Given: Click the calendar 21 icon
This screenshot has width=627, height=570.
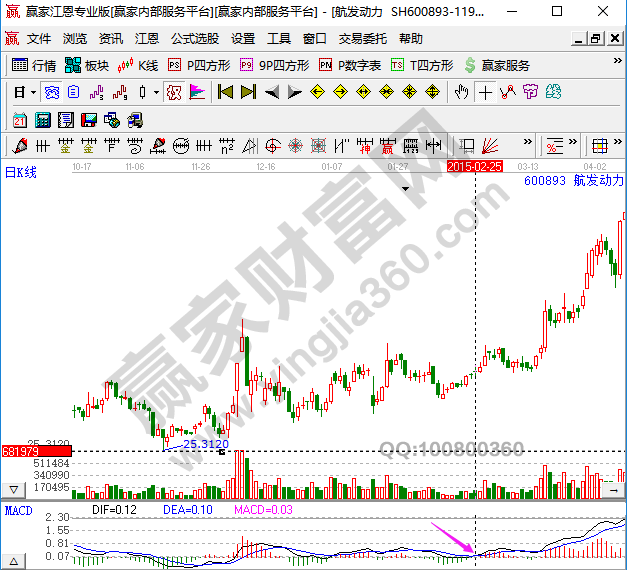Looking at the screenshot, I should point(19,119).
